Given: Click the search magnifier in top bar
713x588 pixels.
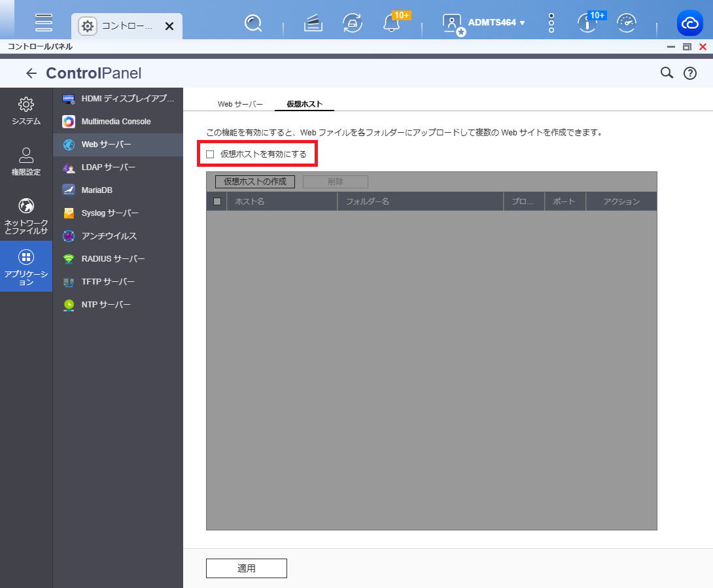Looking at the screenshot, I should click(253, 24).
